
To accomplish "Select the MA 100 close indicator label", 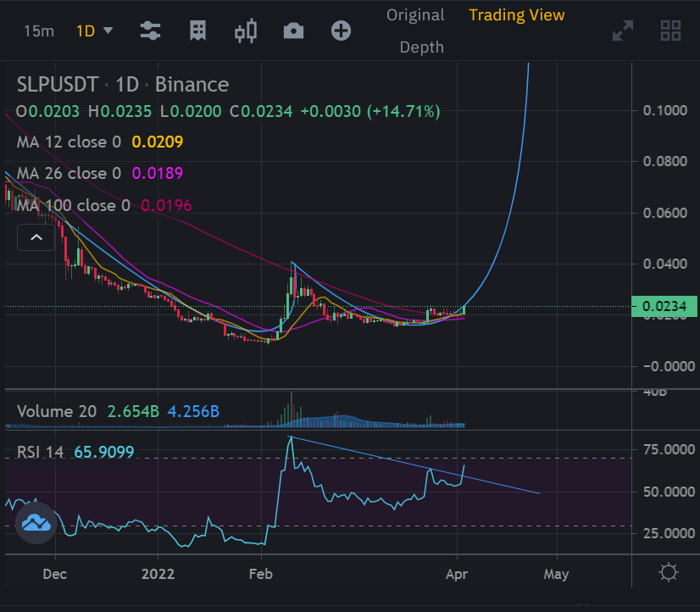I will (x=74, y=205).
